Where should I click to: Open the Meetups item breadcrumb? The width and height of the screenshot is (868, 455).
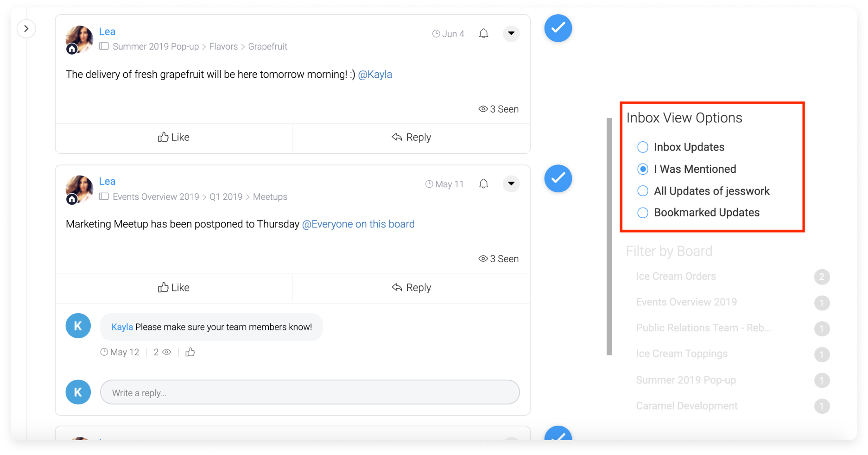pyautogui.click(x=270, y=197)
